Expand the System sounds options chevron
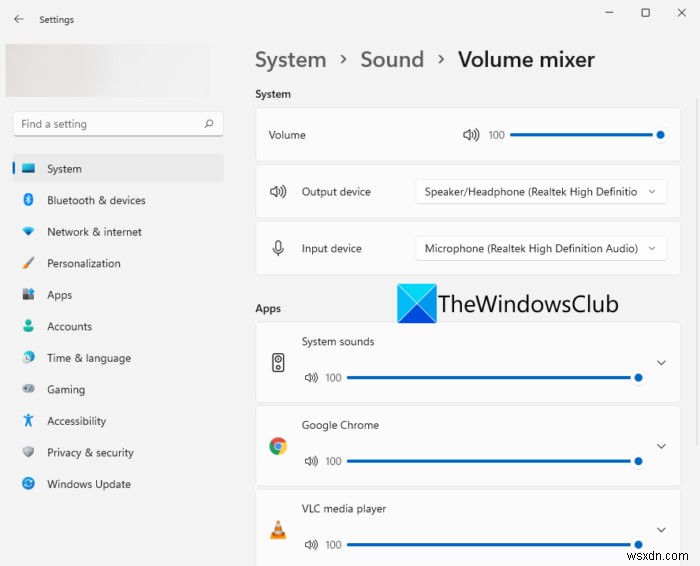This screenshot has width=700, height=566. click(662, 362)
